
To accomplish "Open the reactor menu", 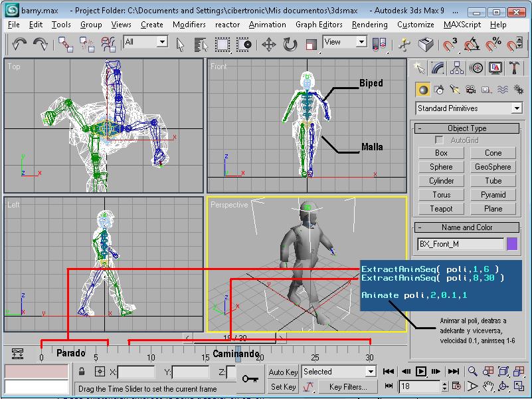I will tap(227, 25).
